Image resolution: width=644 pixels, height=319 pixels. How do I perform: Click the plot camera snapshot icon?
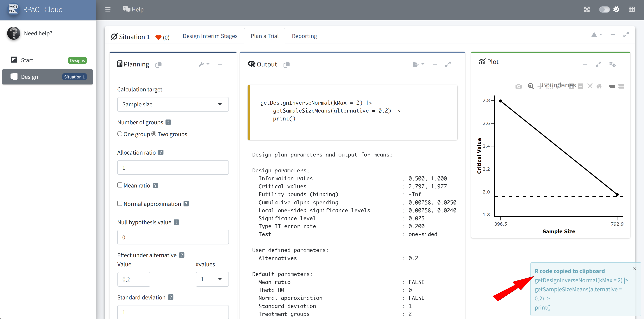[518, 86]
